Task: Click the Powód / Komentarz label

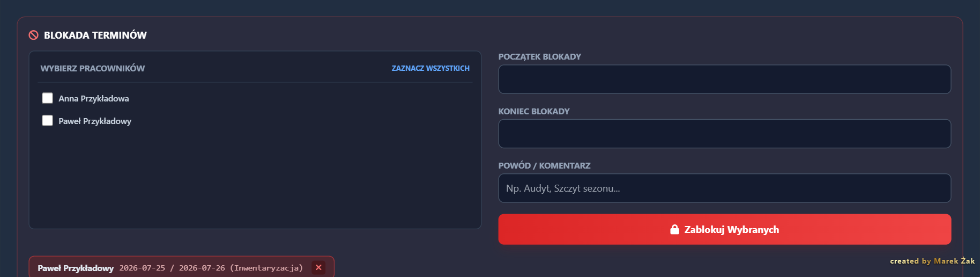Action: pyautogui.click(x=545, y=165)
